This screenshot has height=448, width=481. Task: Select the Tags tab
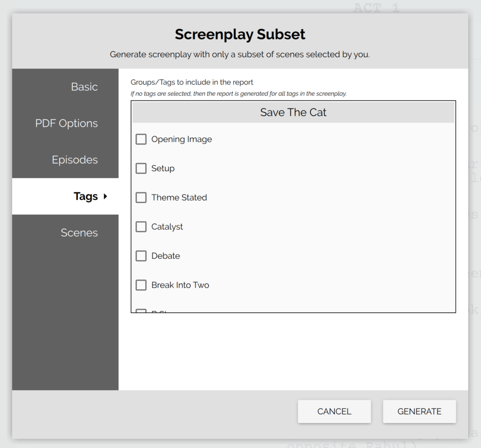85,196
